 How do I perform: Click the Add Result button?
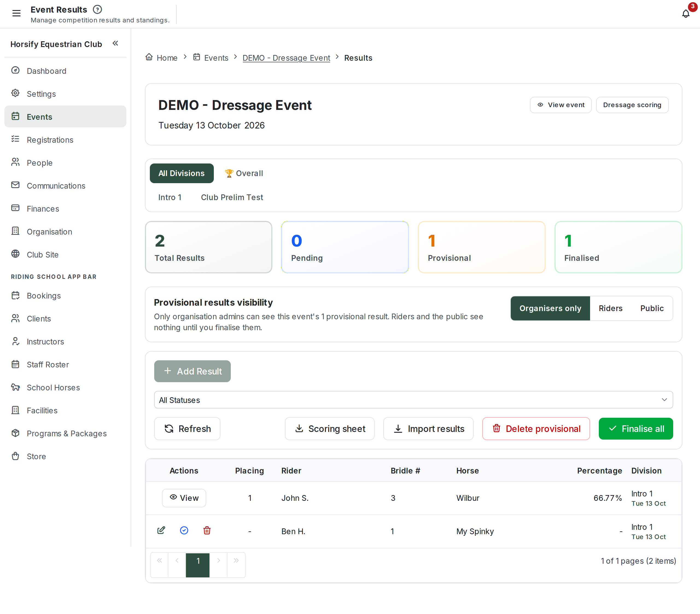pyautogui.click(x=192, y=371)
